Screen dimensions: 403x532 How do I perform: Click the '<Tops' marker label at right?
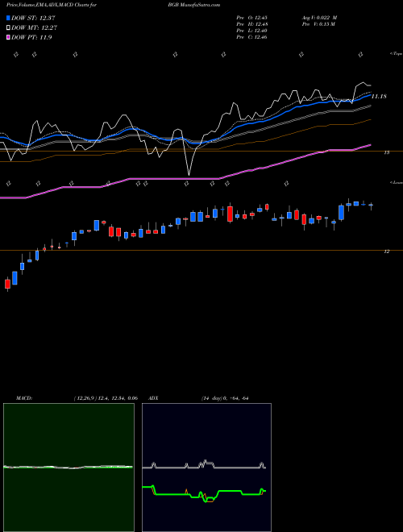[x=396, y=54]
